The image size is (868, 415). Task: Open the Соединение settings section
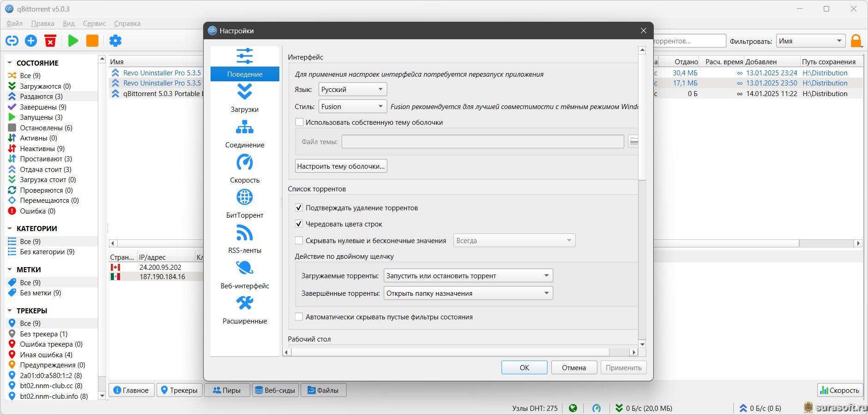tap(245, 134)
